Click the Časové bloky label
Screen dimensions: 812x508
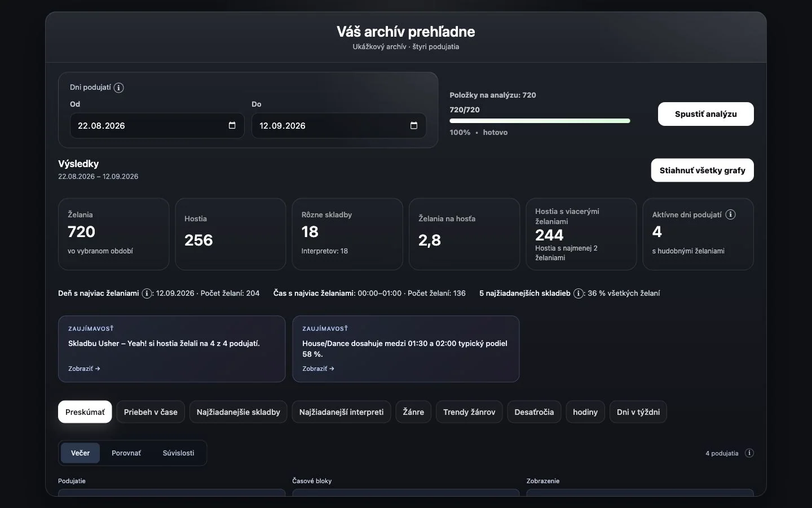[x=312, y=481]
